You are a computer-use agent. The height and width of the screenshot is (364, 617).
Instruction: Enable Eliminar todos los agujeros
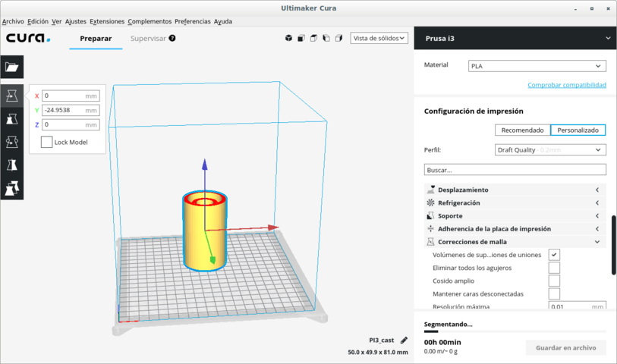pos(554,268)
